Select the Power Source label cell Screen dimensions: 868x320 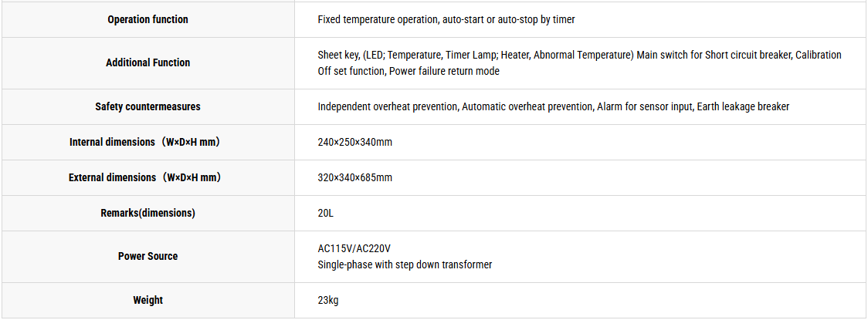(x=147, y=257)
